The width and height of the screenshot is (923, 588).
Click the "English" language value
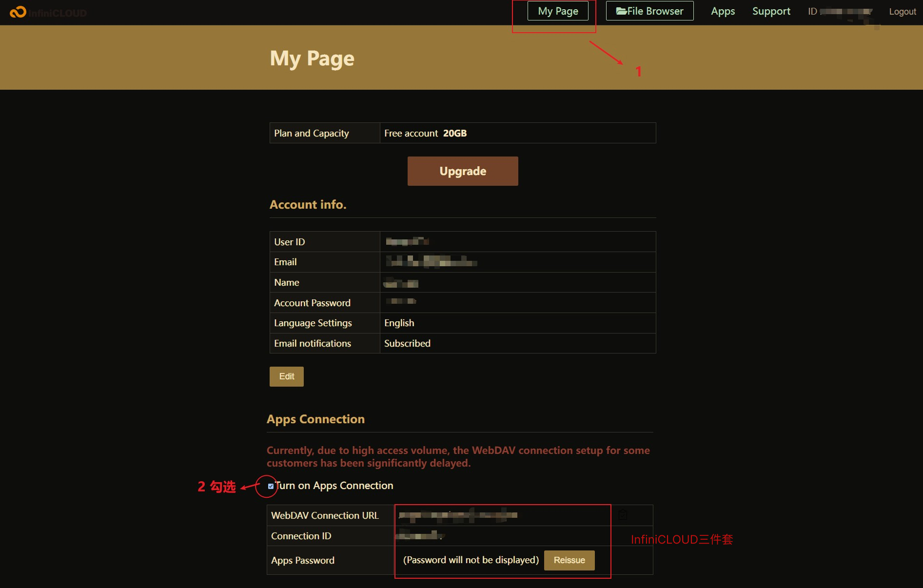(399, 323)
